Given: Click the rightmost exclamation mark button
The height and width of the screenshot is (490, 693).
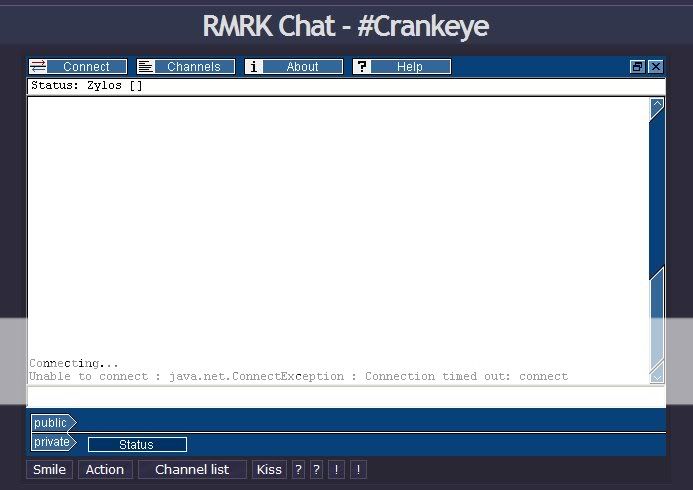Looking at the screenshot, I should [x=358, y=469].
